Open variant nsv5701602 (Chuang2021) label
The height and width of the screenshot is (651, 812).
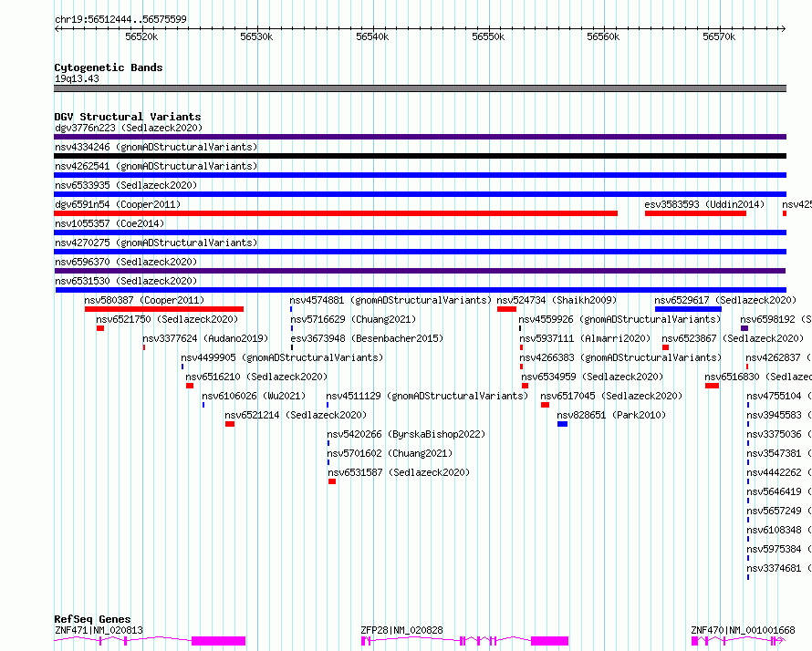click(x=390, y=453)
